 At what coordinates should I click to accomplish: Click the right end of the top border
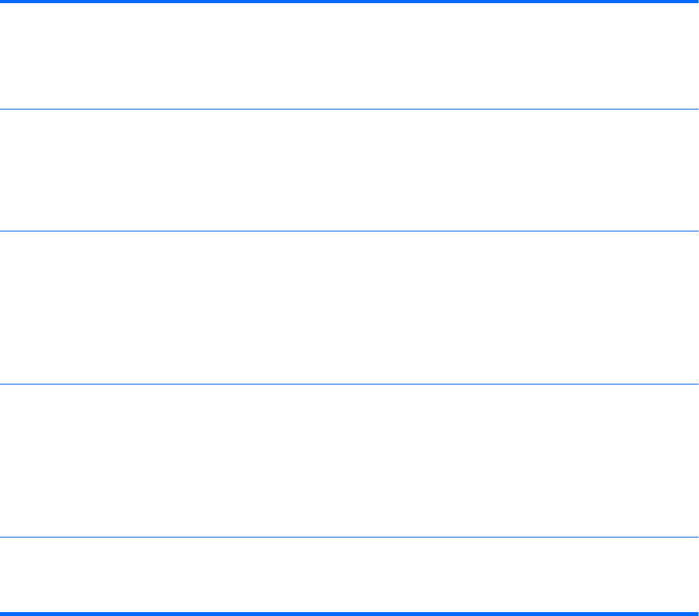pos(695,2)
